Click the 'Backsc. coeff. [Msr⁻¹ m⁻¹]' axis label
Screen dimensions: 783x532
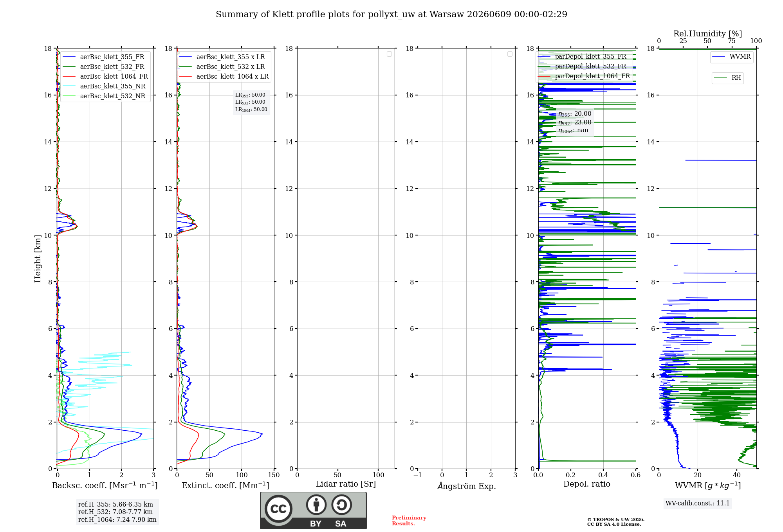point(105,485)
